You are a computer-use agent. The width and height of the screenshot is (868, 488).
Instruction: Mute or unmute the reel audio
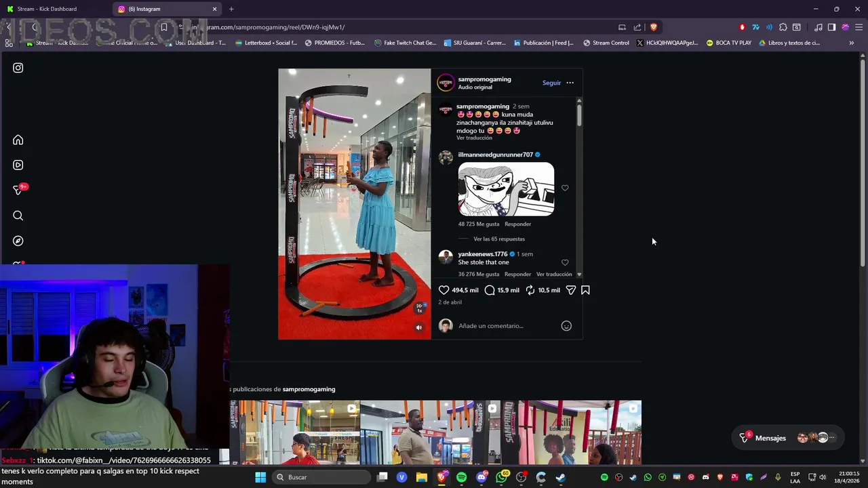(x=419, y=327)
